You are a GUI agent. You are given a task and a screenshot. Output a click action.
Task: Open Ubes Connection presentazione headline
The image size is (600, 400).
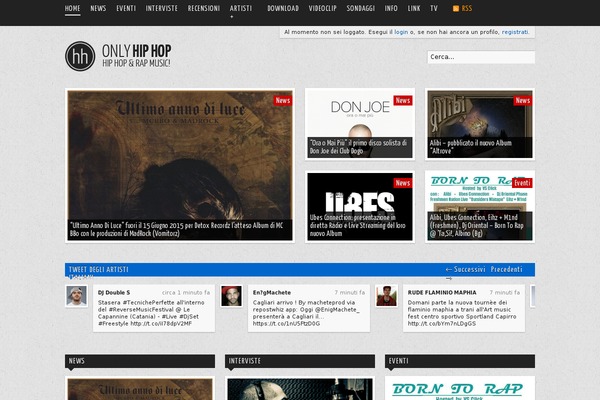tap(357, 225)
